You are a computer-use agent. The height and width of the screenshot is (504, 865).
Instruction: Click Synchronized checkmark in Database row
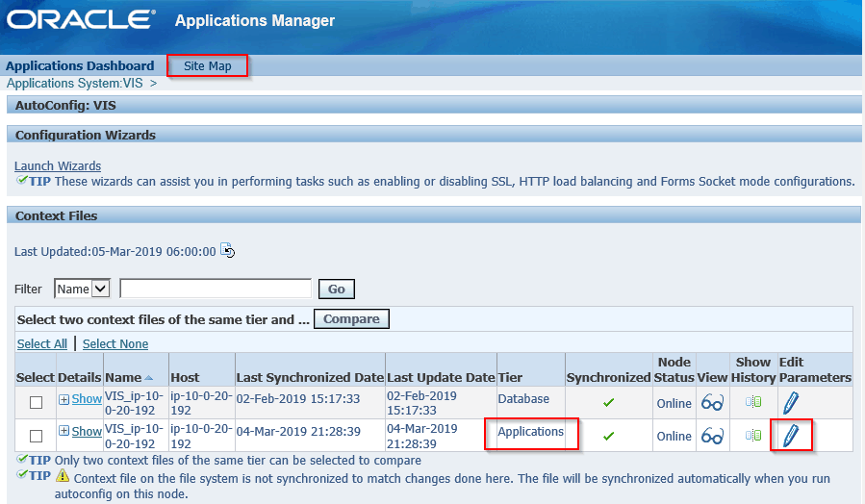coord(608,403)
